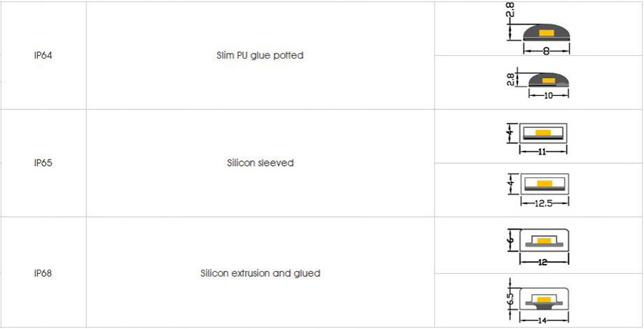This screenshot has width=644, height=329.
Task: Click the 2.8 height label on the 8mm diagram
Action: [510, 10]
